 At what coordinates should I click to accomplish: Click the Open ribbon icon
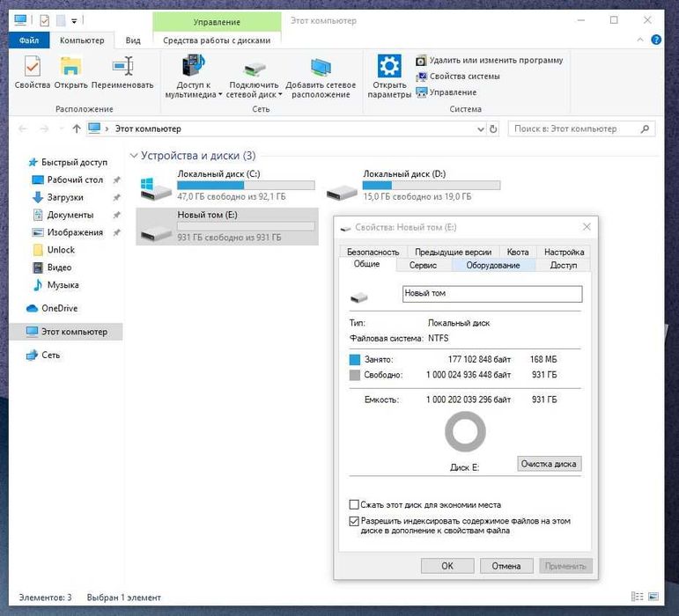pyautogui.click(x=70, y=72)
